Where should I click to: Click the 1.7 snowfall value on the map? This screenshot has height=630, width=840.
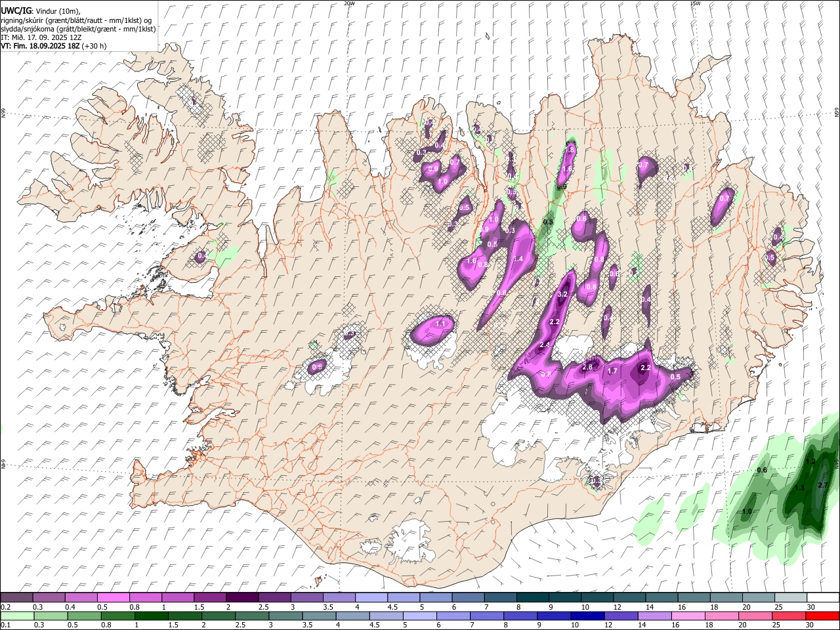point(612,371)
